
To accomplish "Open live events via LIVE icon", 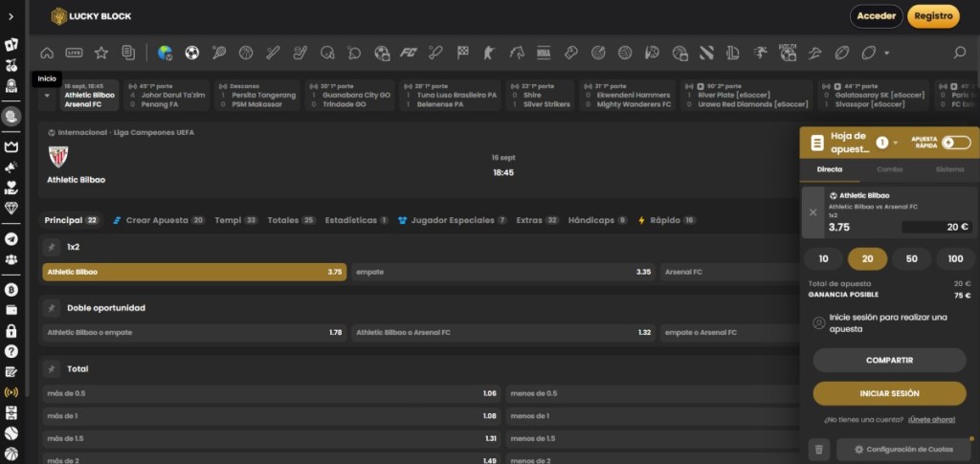I will pos(74,53).
